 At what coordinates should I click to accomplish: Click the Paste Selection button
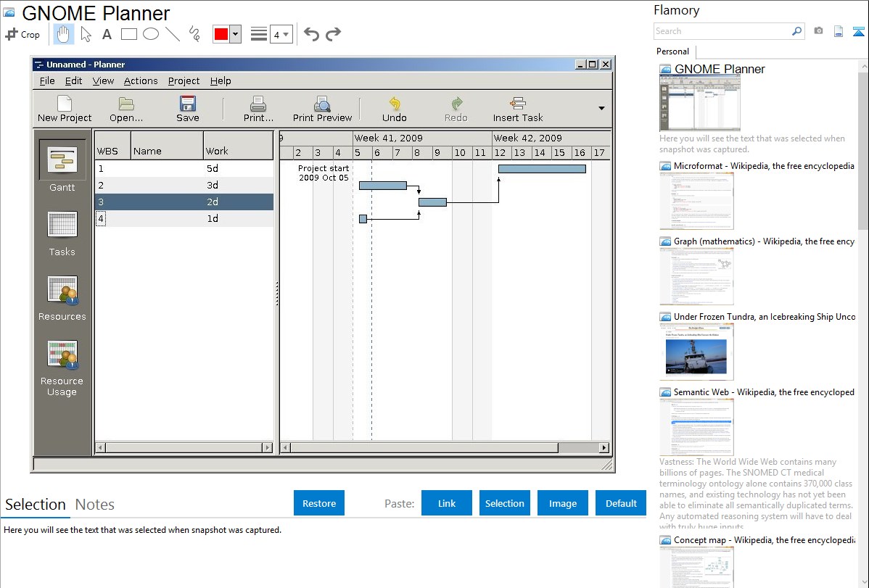(x=504, y=503)
